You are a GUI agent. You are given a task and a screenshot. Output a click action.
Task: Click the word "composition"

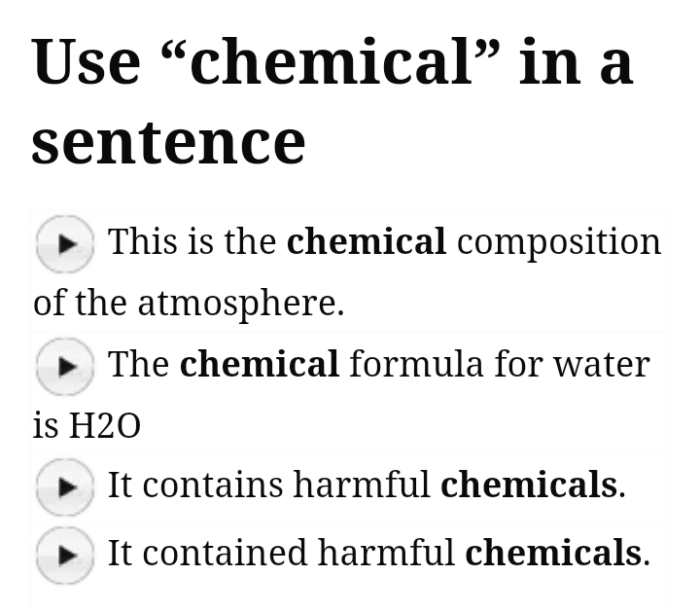coord(558,243)
